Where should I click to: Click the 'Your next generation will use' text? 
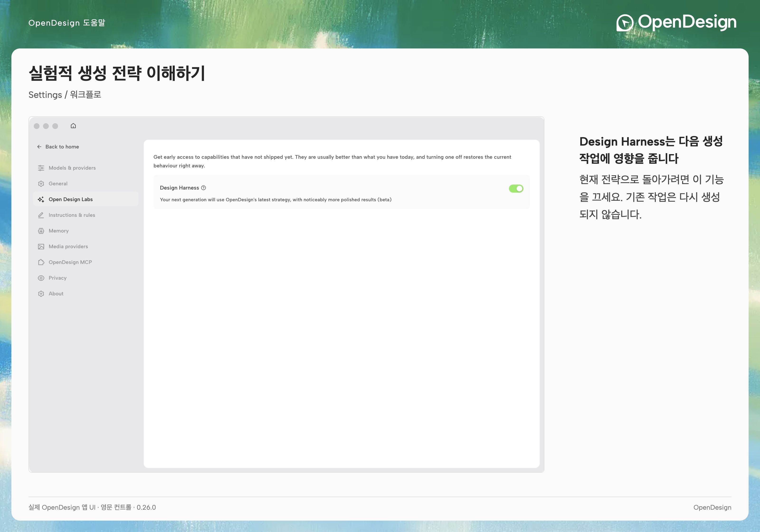(x=276, y=200)
